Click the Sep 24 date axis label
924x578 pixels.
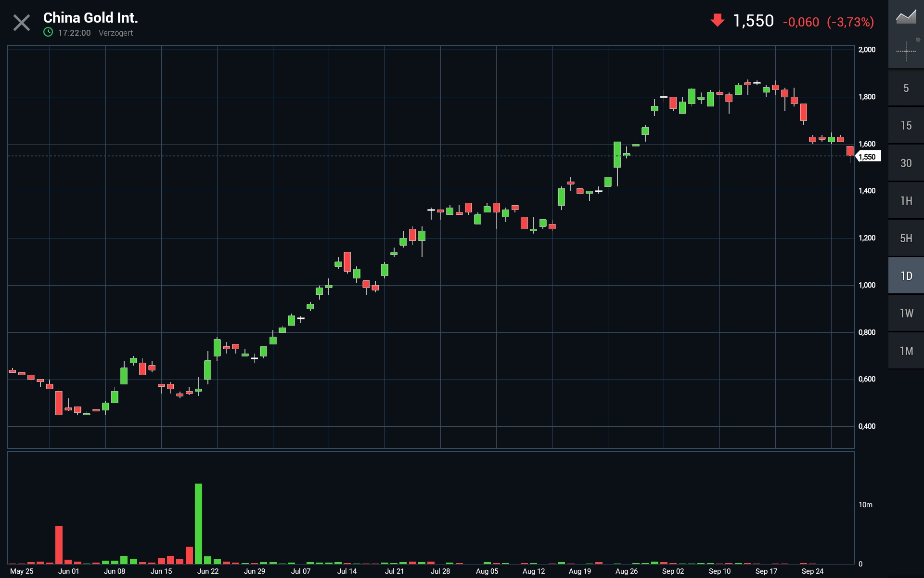pyautogui.click(x=812, y=571)
